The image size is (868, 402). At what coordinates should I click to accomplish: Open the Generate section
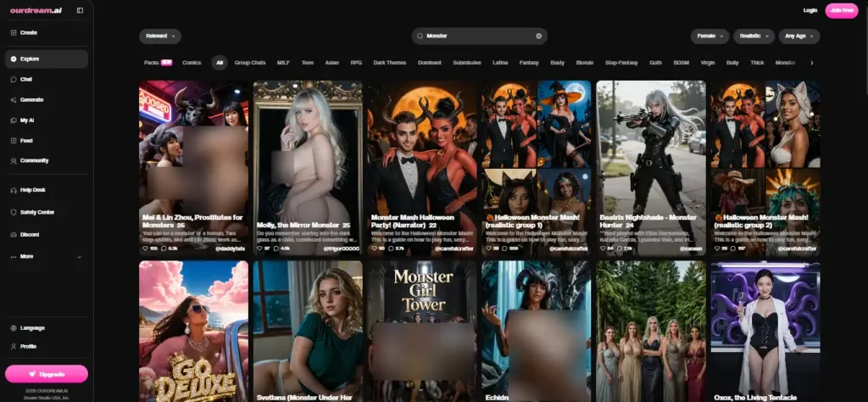[x=47, y=100]
